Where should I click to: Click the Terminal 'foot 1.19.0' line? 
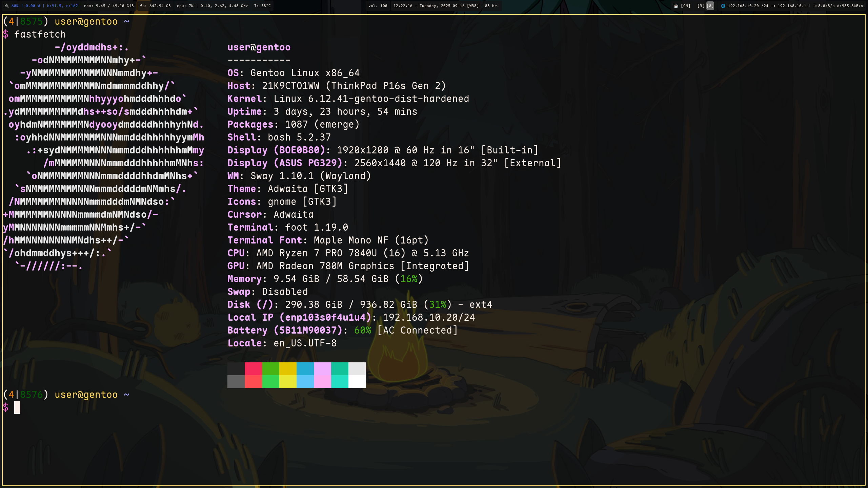click(x=288, y=227)
